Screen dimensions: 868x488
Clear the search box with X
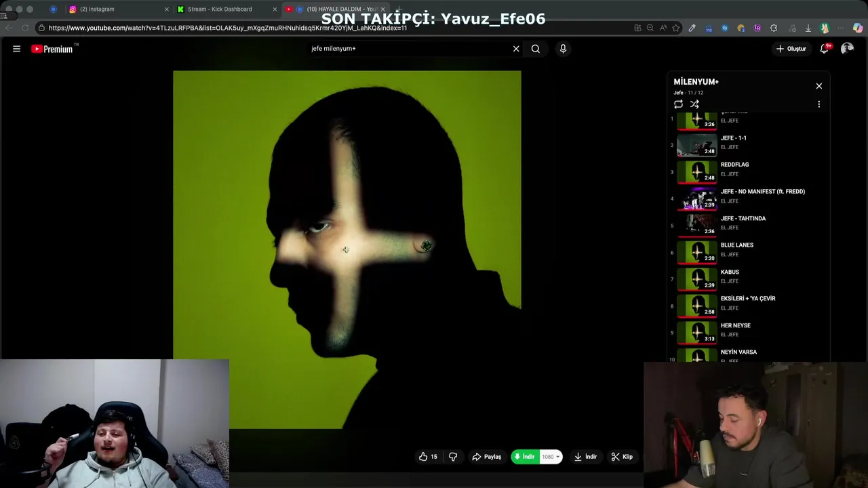[x=516, y=49]
